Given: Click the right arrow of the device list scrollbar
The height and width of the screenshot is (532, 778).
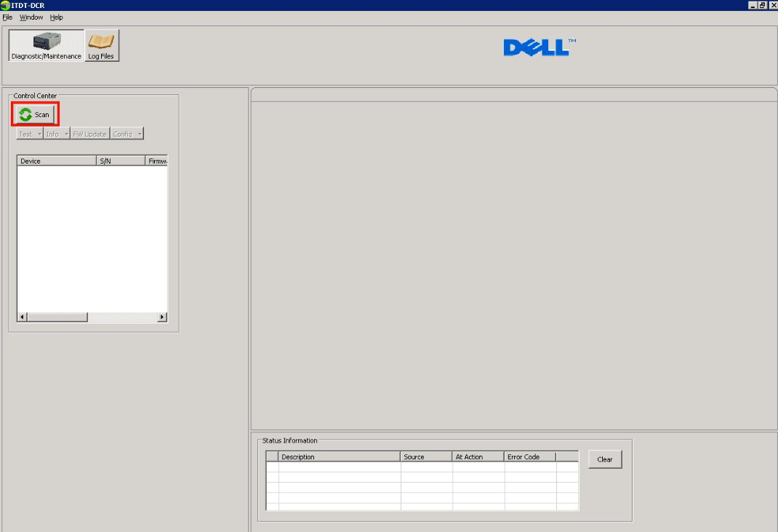Looking at the screenshot, I should pyautogui.click(x=161, y=317).
